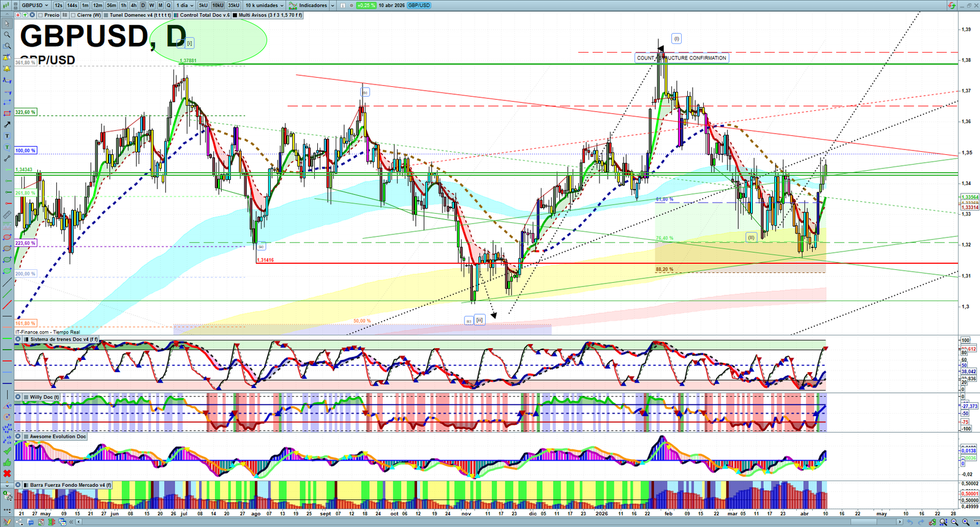Toggle the gray record circle in toolbar
This screenshot has width=980, height=527.
coord(352,5)
